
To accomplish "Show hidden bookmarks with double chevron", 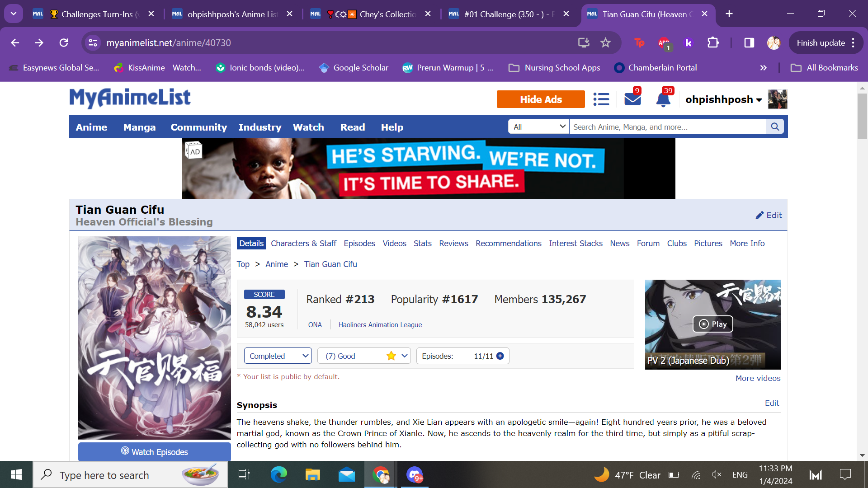I will pos(764,68).
